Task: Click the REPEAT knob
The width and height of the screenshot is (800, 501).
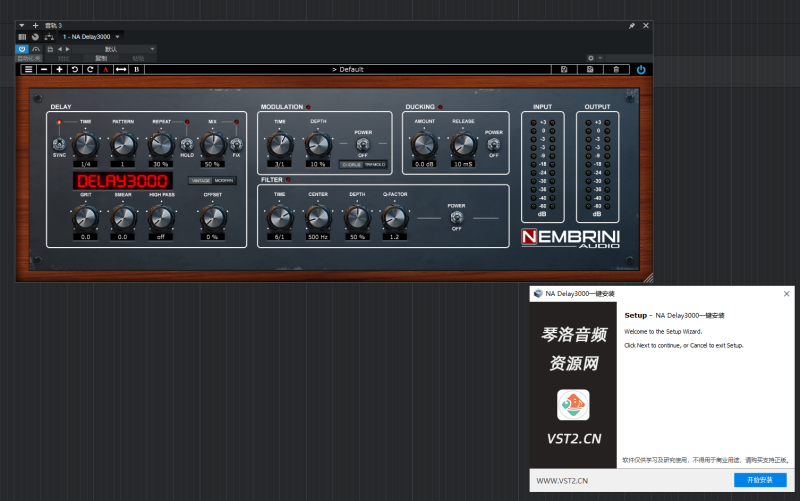Action: coord(161,145)
